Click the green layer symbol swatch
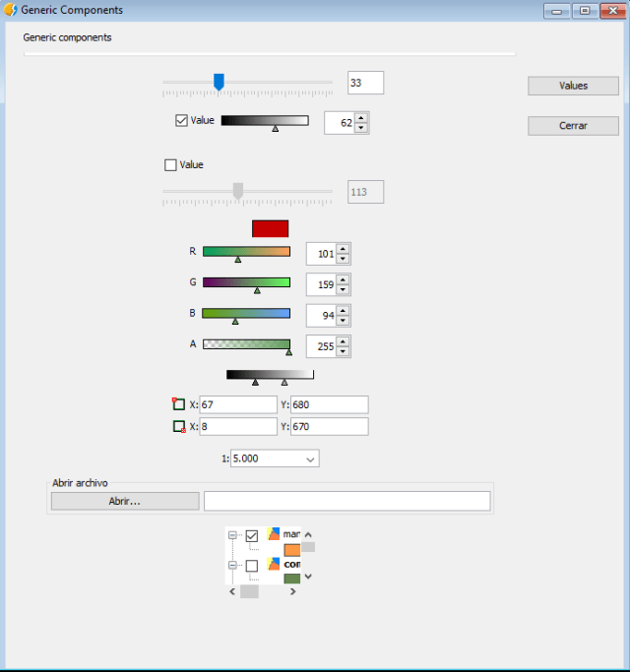This screenshot has width=630, height=672. click(x=292, y=579)
